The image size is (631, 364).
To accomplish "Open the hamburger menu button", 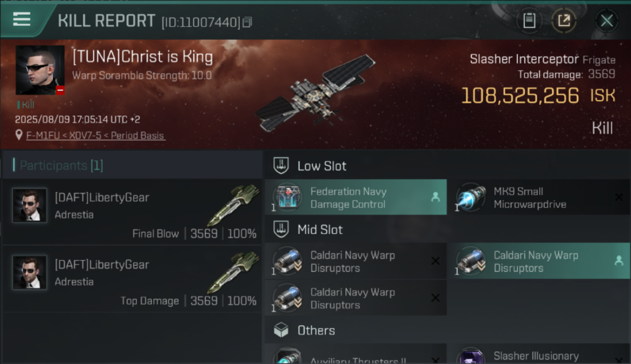I will point(22,19).
